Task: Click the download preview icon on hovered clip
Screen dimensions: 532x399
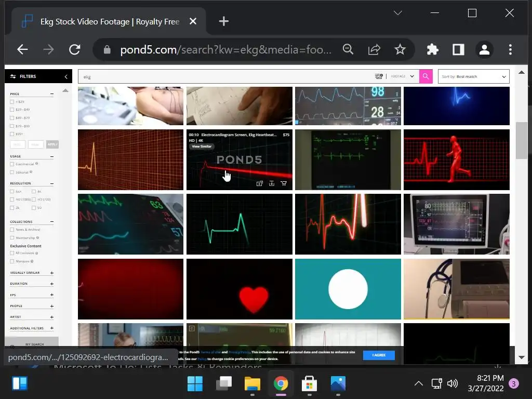Action: [271, 183]
